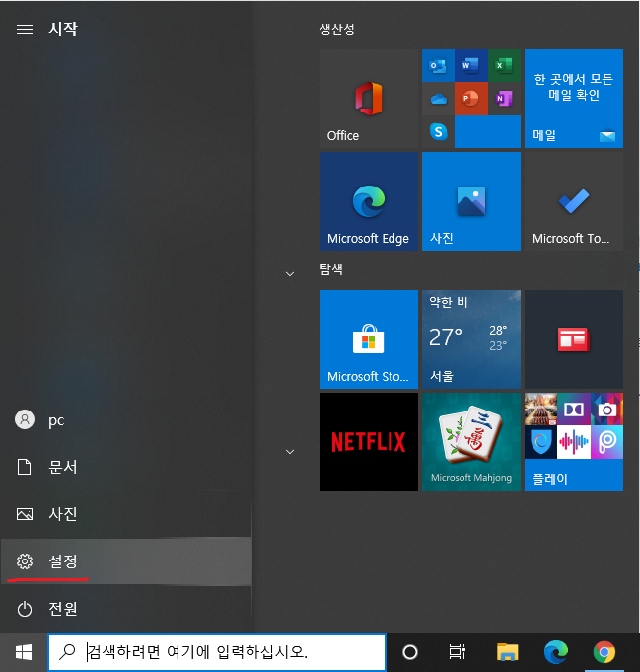Open the 서울 weather tile

click(x=471, y=339)
